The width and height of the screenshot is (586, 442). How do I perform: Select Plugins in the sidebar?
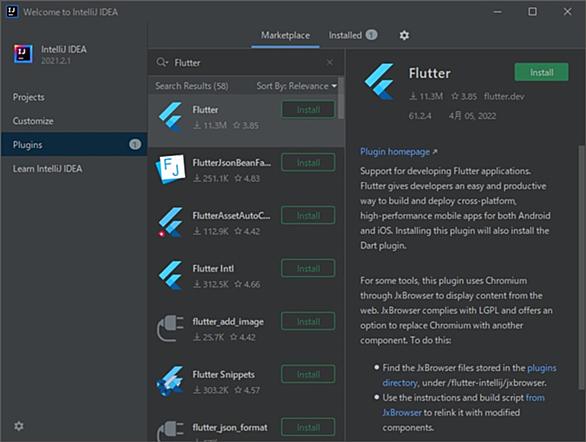coord(74,145)
